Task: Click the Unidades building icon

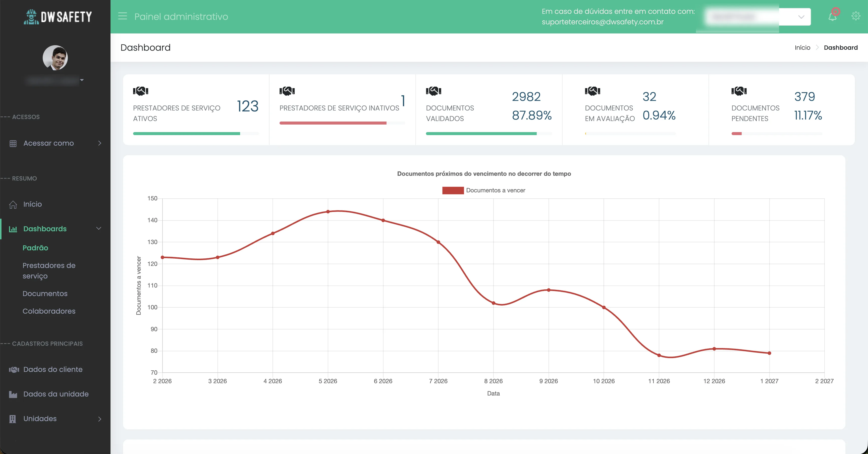Action: (x=13, y=419)
